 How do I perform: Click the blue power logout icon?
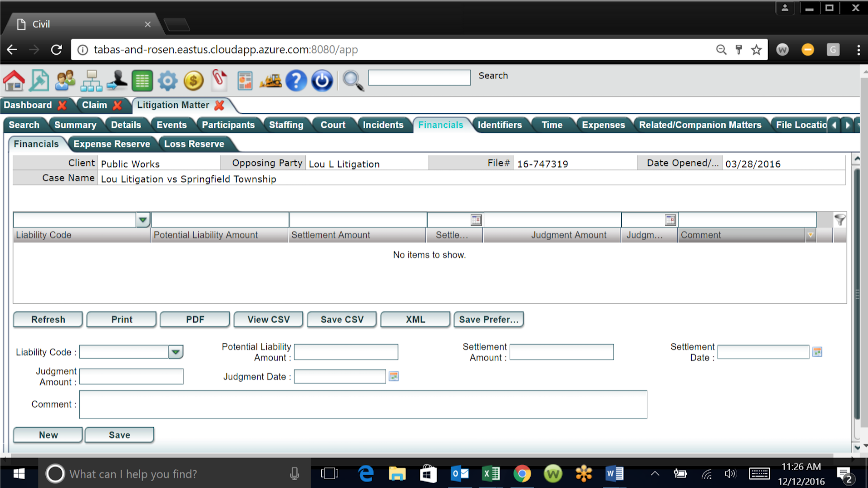pos(322,81)
